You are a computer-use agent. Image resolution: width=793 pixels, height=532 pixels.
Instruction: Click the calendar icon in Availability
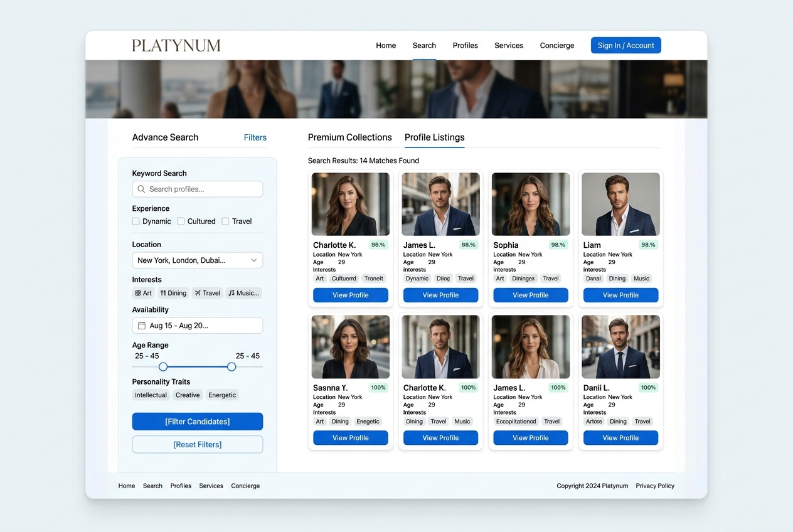[142, 326]
